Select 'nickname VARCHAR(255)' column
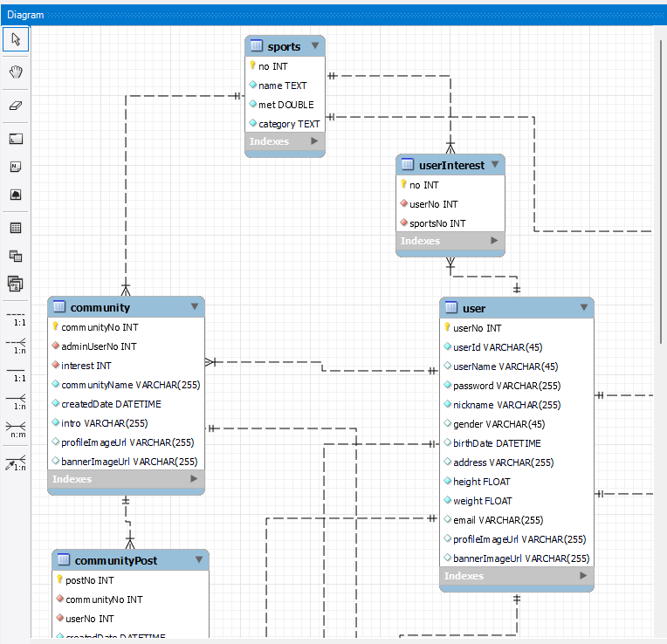This screenshot has width=667, height=644. point(517,405)
